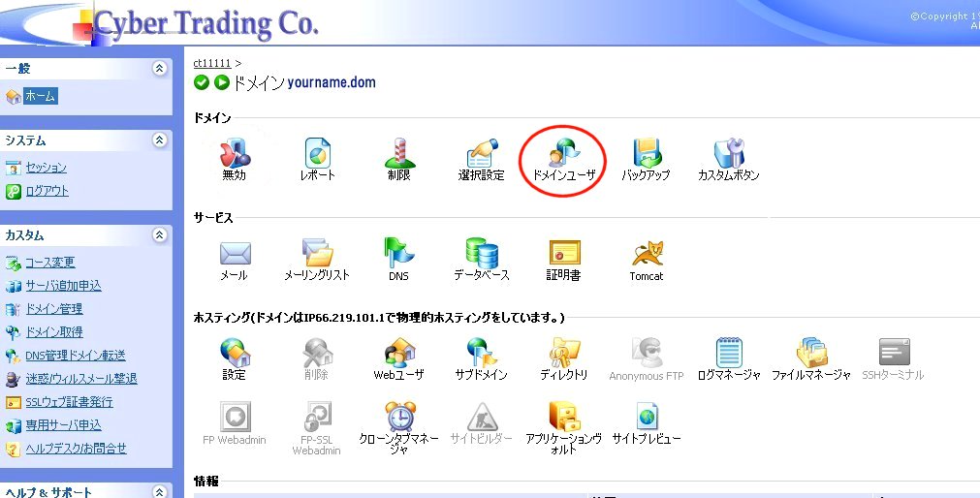Click the green enabled status check icon

tap(202, 82)
